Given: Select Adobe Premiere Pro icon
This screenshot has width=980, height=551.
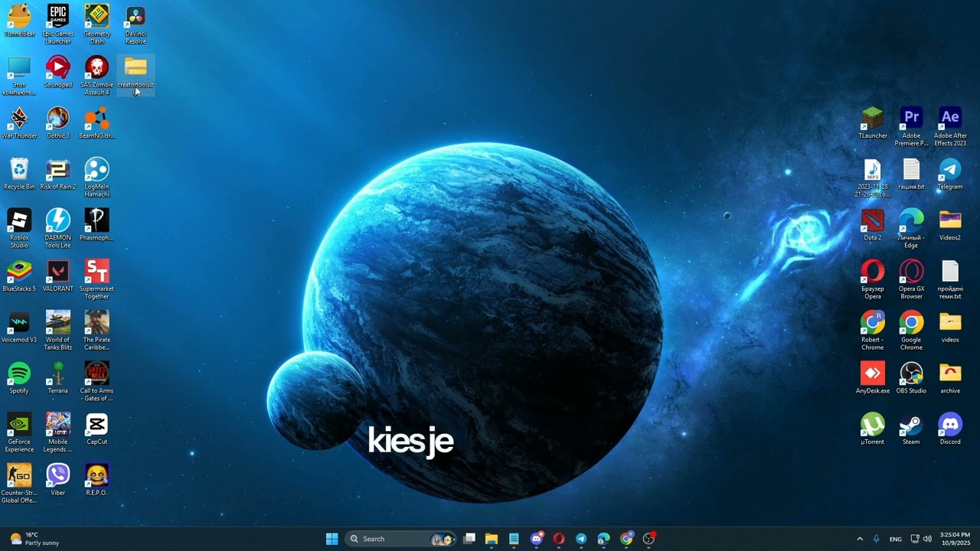Looking at the screenshot, I should (911, 126).
